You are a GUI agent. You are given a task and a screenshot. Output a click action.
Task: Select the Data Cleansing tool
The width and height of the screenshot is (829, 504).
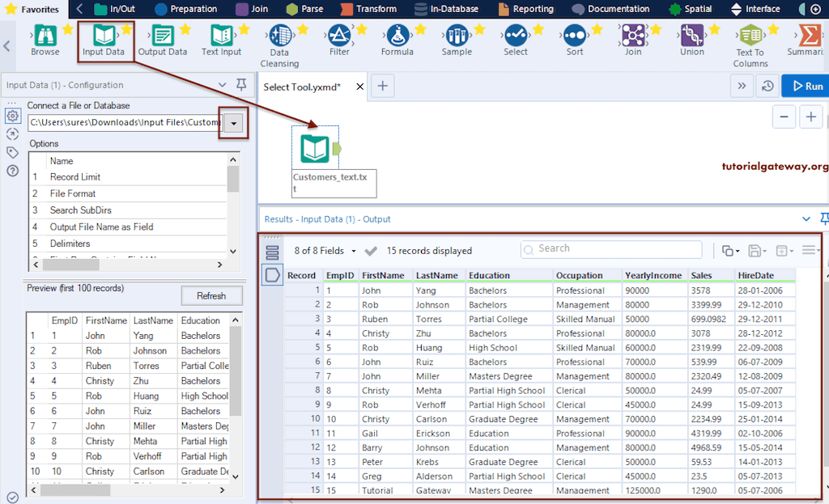(279, 39)
